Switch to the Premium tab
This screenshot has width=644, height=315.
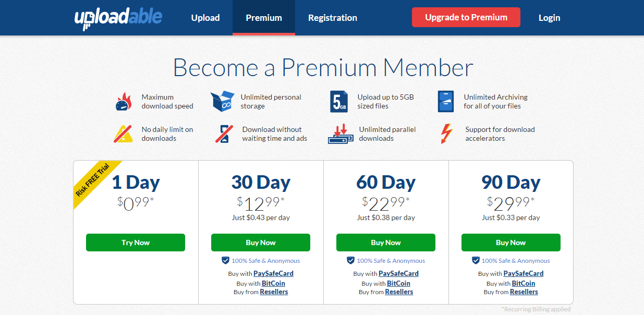coord(264,18)
